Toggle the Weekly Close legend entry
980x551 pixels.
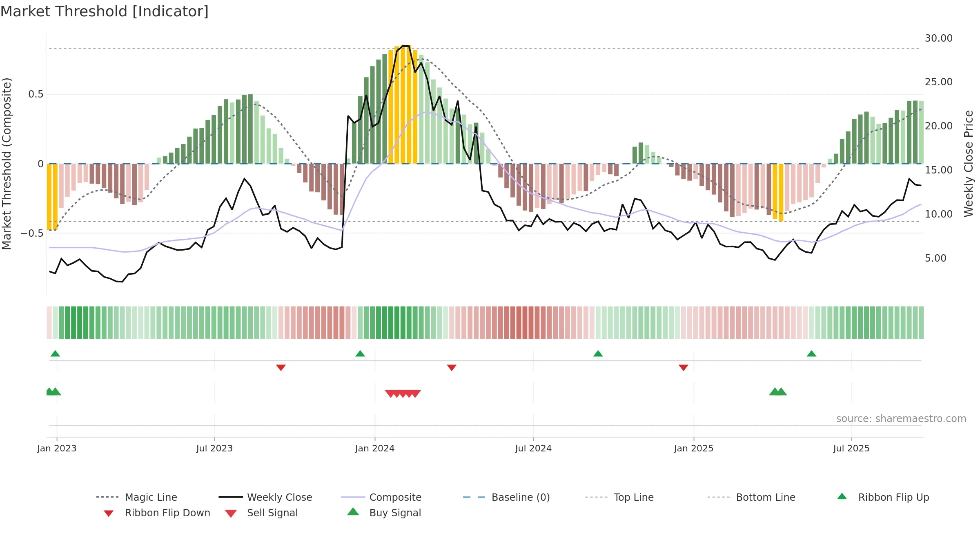tap(265, 497)
